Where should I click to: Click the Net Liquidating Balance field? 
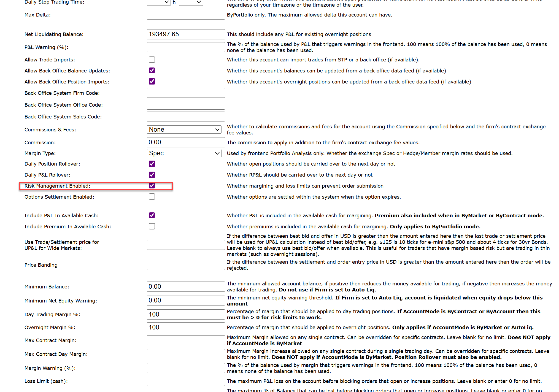pyautogui.click(x=186, y=34)
